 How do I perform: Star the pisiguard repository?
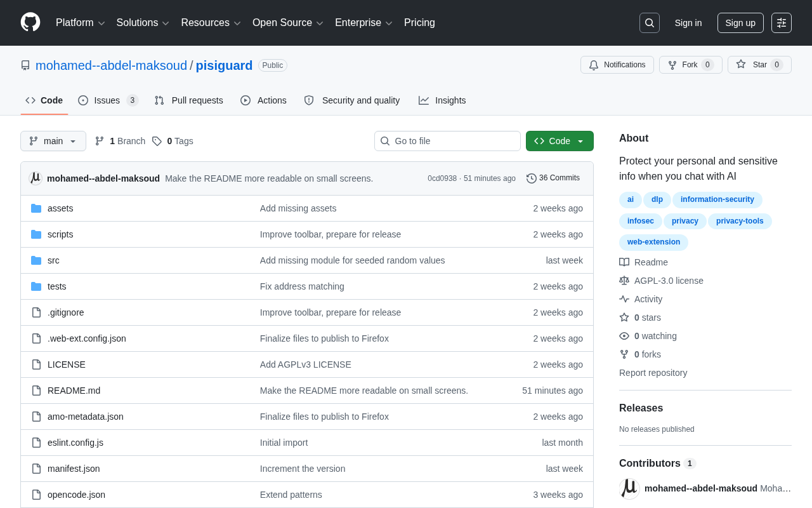[759, 65]
